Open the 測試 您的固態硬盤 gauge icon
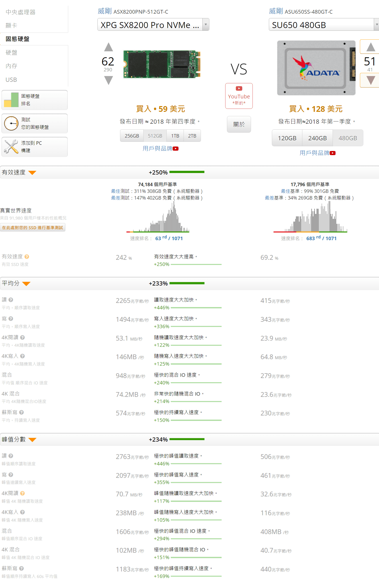 pyautogui.click(x=11, y=123)
